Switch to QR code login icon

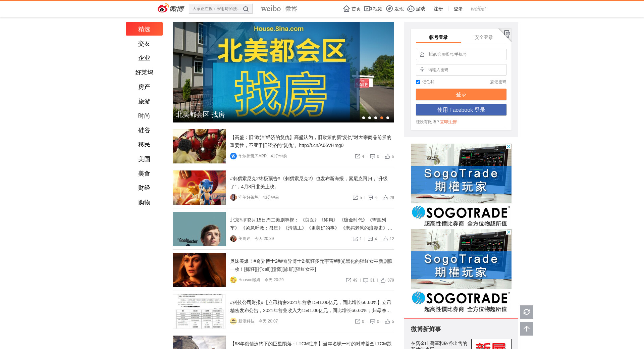tap(506, 34)
